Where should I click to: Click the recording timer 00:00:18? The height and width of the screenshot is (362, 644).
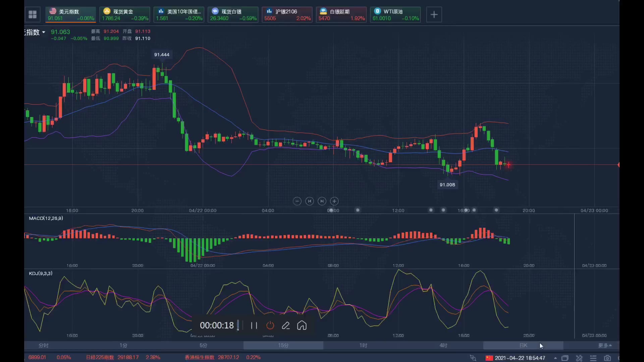pyautogui.click(x=217, y=325)
